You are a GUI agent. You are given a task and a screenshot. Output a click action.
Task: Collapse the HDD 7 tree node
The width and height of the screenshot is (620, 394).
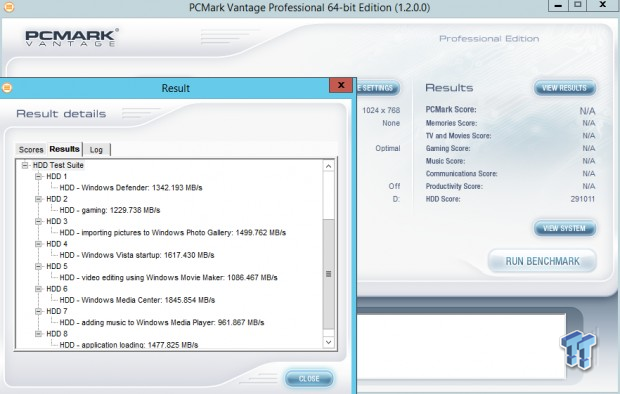[x=38, y=311]
